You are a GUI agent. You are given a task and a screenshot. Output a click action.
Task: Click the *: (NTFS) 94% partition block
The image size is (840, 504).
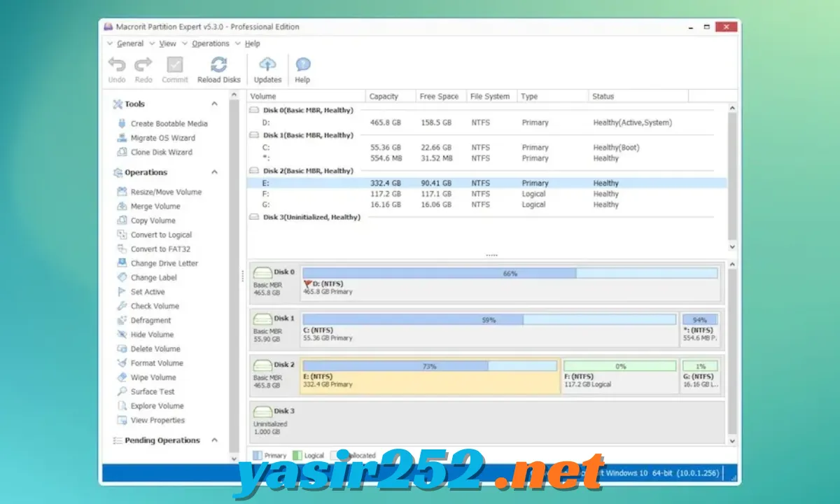click(700, 329)
